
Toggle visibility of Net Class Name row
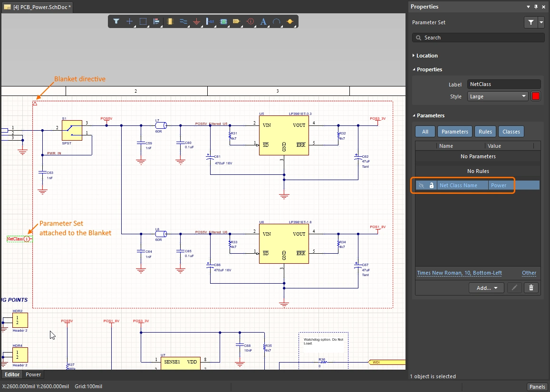click(x=421, y=185)
